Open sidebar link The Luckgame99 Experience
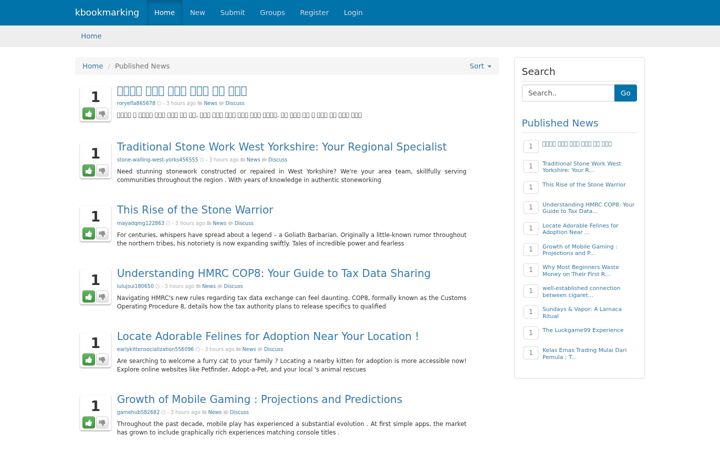720x450 pixels. click(583, 330)
